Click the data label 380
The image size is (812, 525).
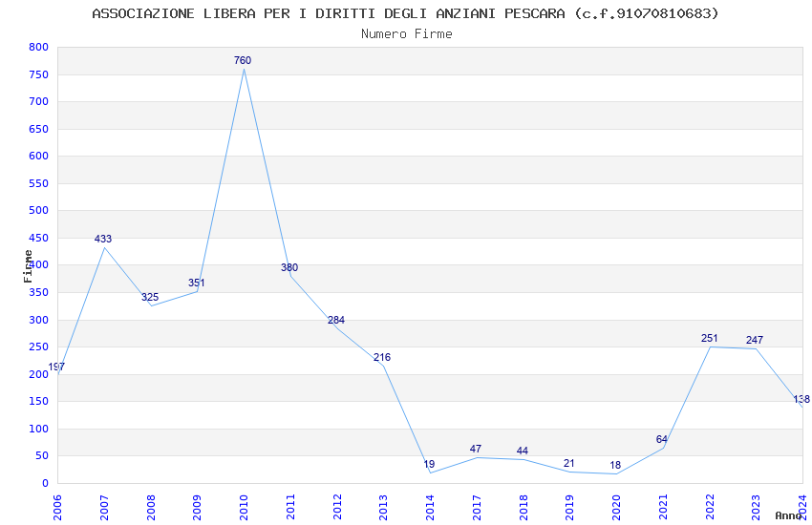coord(289,268)
